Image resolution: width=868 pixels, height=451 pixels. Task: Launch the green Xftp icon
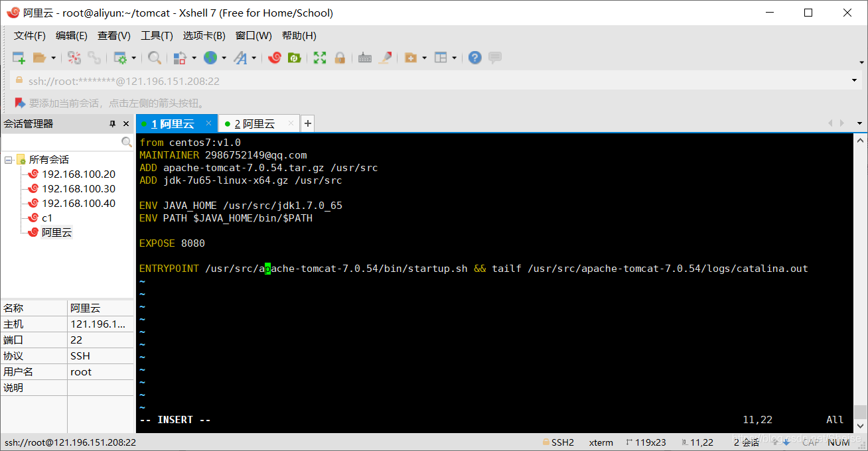(294, 58)
